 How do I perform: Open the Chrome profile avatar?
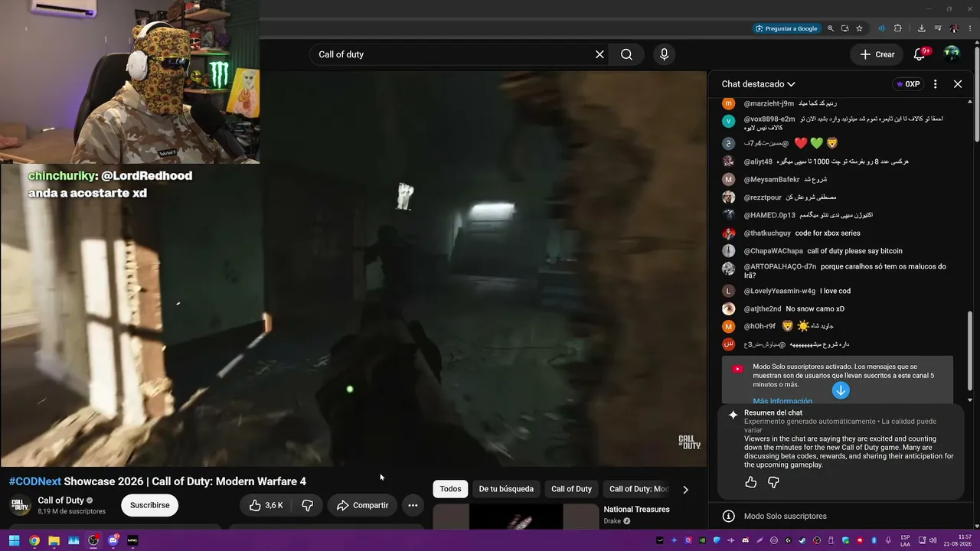click(954, 28)
